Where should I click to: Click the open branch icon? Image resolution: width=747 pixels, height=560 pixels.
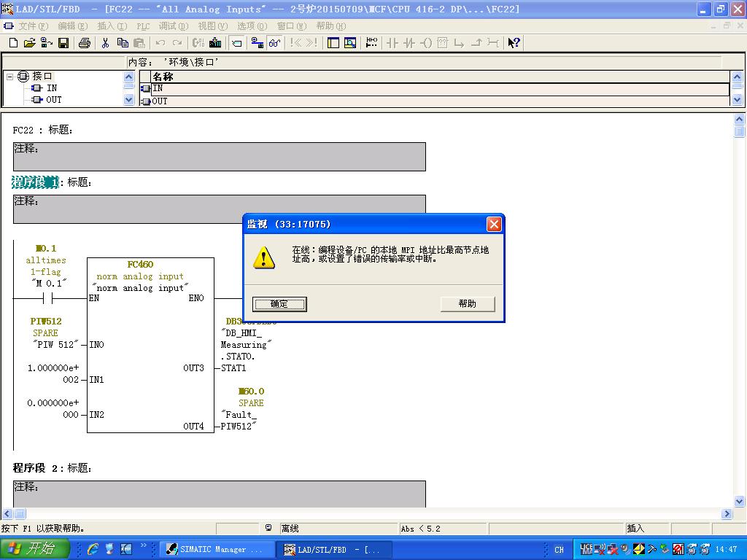[x=460, y=43]
